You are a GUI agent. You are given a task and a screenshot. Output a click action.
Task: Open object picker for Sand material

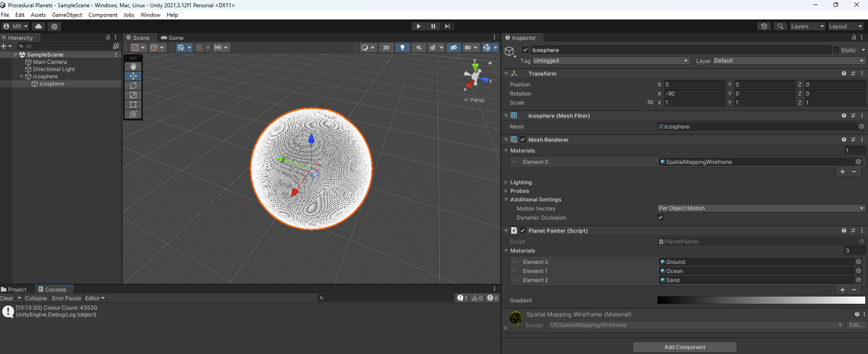click(858, 280)
